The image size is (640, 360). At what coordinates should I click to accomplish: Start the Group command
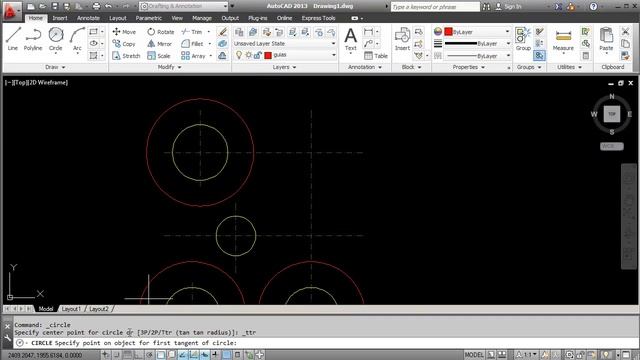[x=523, y=39]
